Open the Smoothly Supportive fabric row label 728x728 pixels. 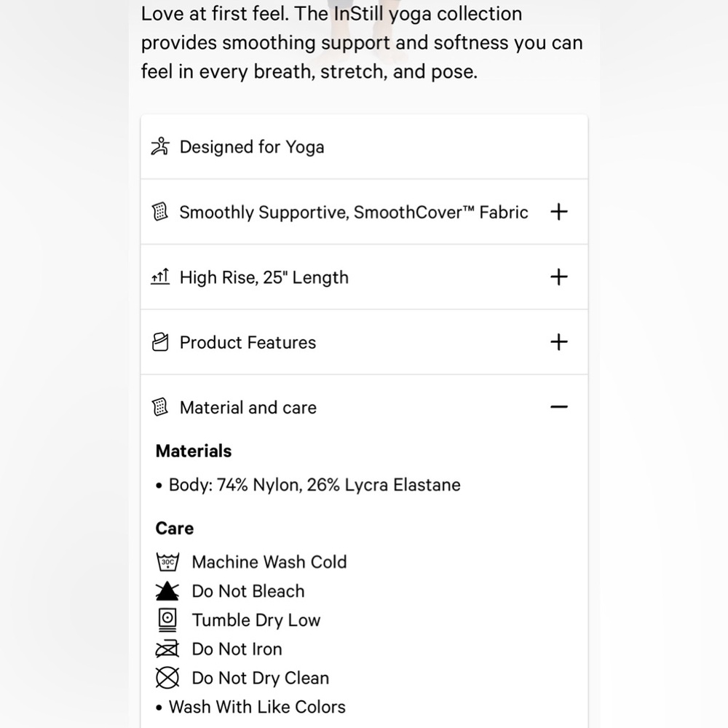coord(354,212)
